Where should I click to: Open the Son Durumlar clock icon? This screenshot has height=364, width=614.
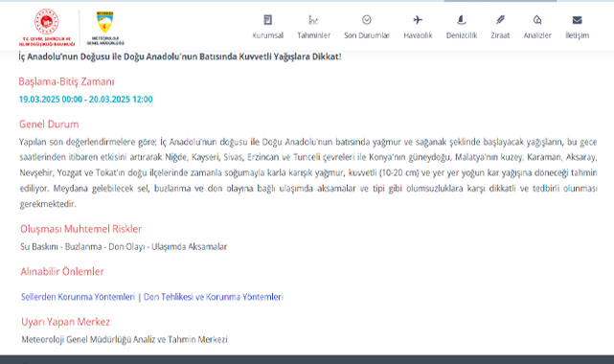[367, 19]
